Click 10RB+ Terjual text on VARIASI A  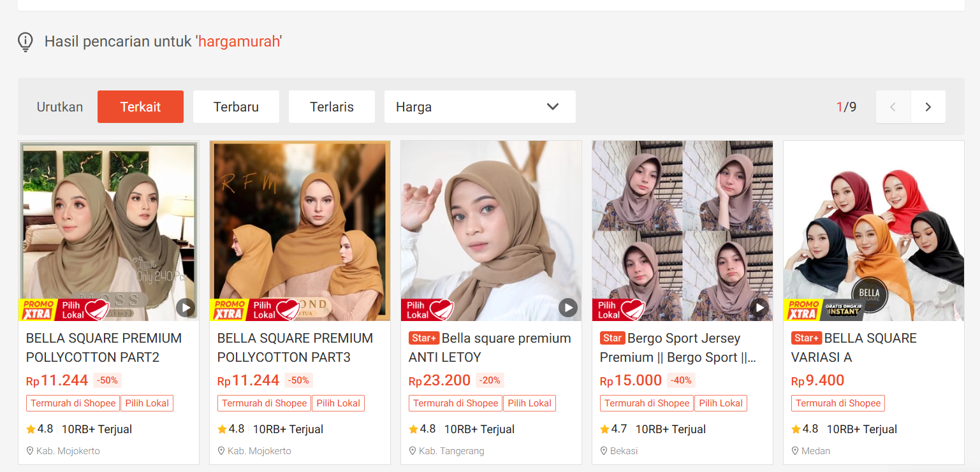[x=862, y=429]
